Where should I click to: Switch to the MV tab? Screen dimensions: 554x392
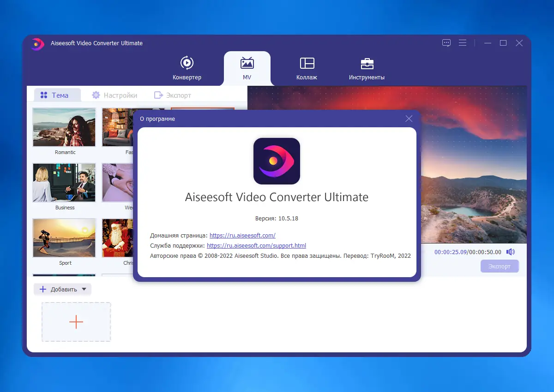point(247,68)
